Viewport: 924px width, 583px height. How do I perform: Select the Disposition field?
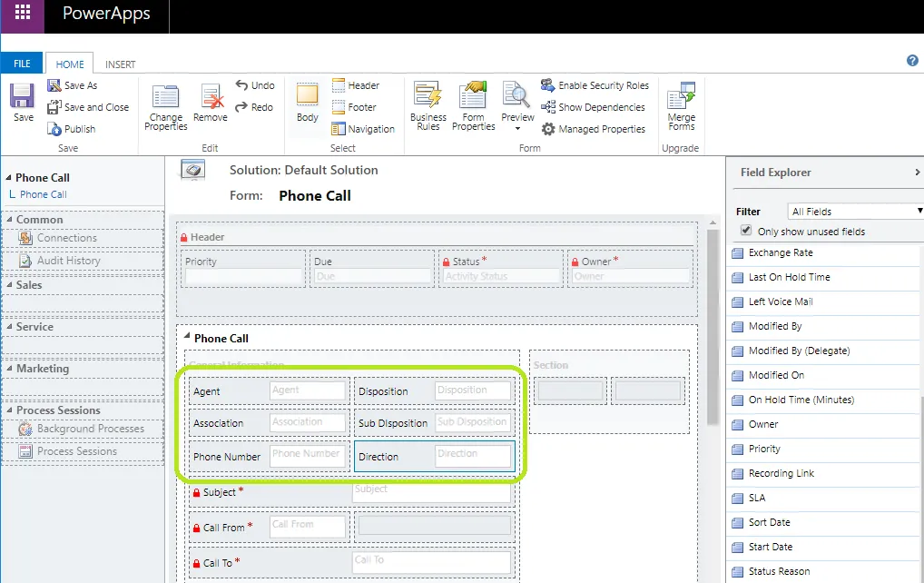pos(434,390)
